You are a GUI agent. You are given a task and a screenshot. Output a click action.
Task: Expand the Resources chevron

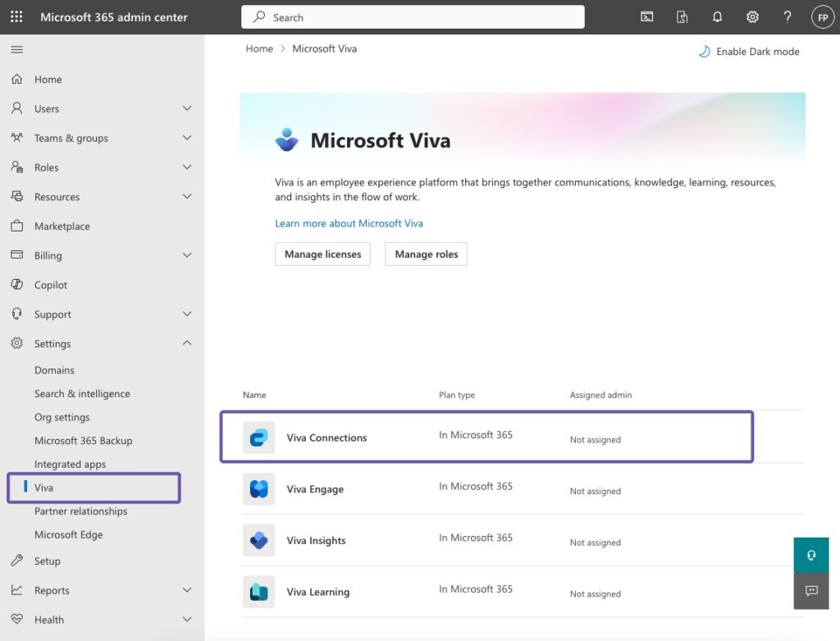pyautogui.click(x=187, y=196)
